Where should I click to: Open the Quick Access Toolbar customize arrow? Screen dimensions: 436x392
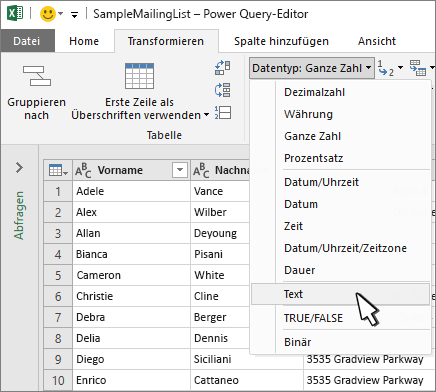pos(74,14)
